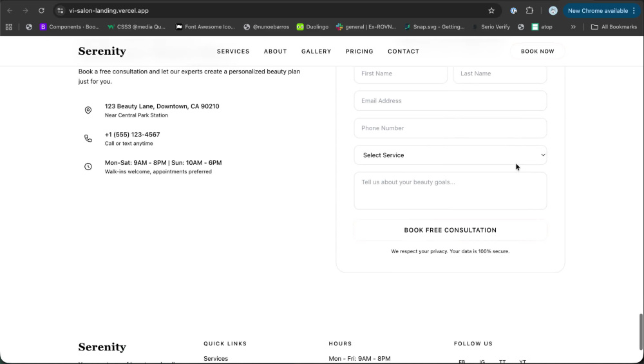Click 'Walk-ins welcome, appointments preferred' text

point(158,172)
